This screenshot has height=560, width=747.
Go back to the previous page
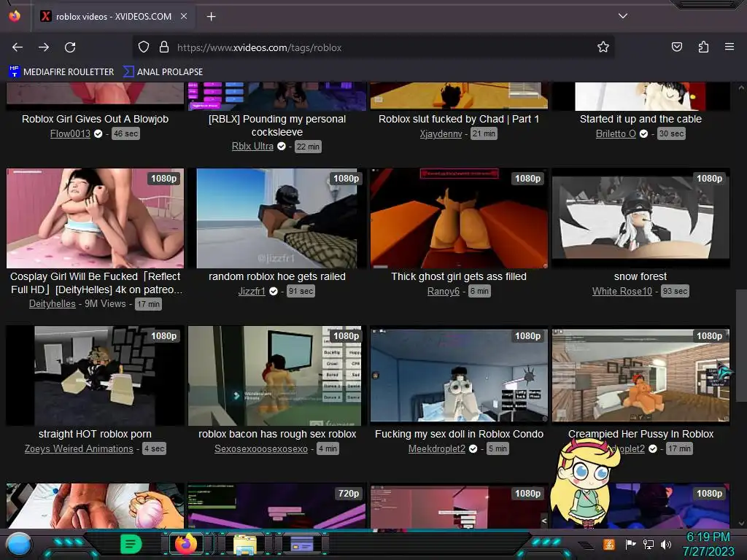pyautogui.click(x=18, y=47)
